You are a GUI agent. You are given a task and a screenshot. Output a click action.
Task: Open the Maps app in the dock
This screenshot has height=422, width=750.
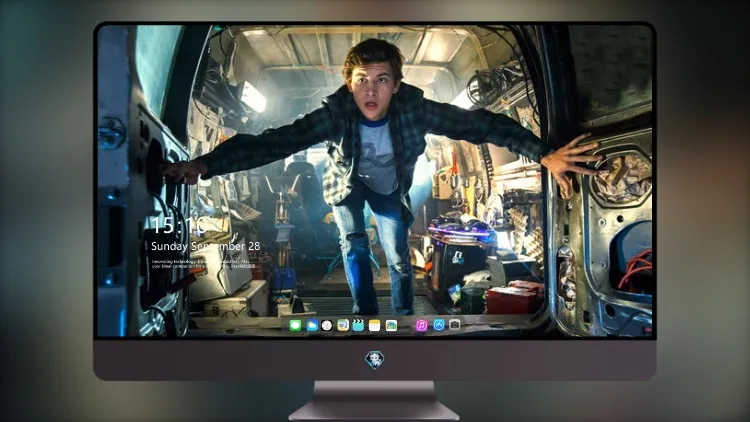(343, 326)
